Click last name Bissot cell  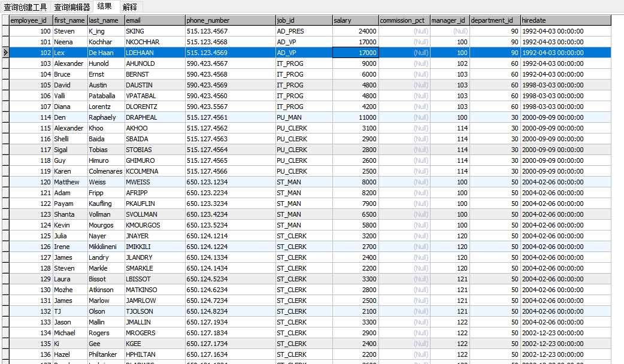(x=106, y=278)
